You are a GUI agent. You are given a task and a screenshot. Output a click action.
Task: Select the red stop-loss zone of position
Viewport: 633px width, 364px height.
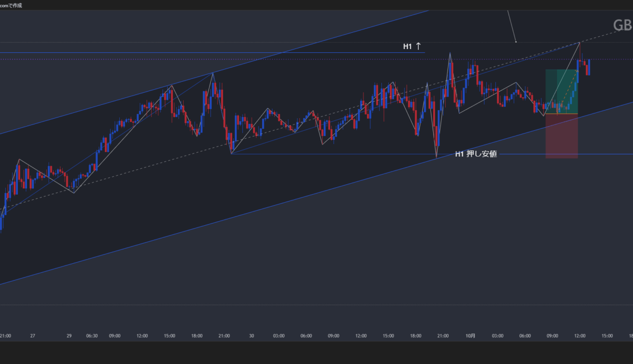pyautogui.click(x=561, y=136)
